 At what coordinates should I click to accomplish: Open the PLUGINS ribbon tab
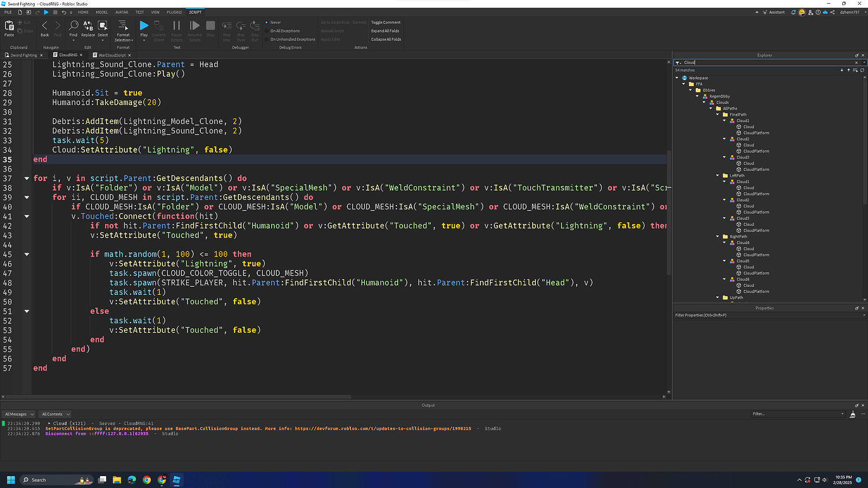[175, 12]
